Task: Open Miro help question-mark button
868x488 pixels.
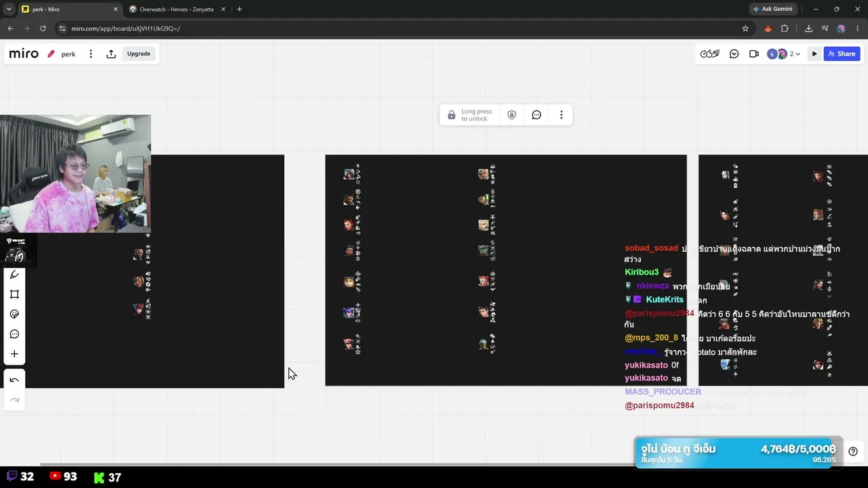Action: pyautogui.click(x=853, y=451)
